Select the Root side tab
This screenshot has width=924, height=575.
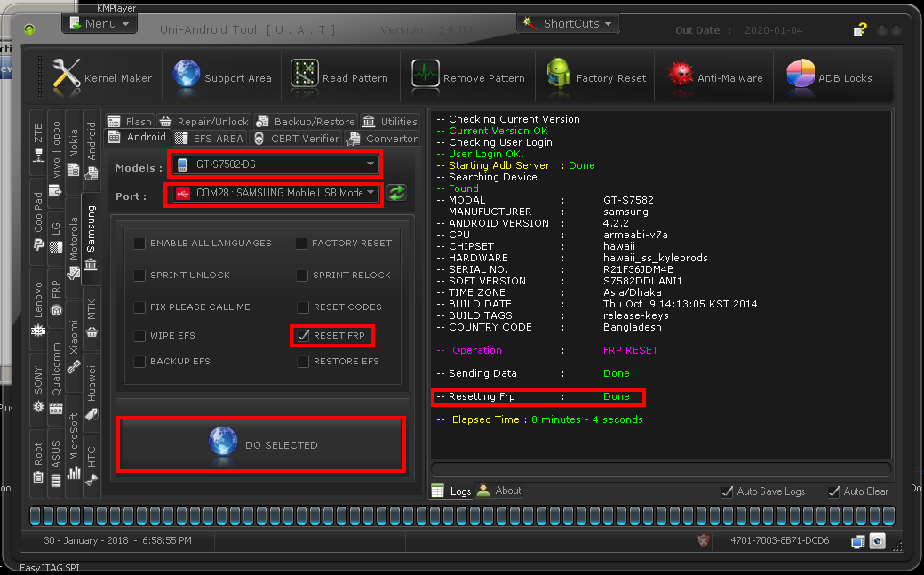point(38,462)
